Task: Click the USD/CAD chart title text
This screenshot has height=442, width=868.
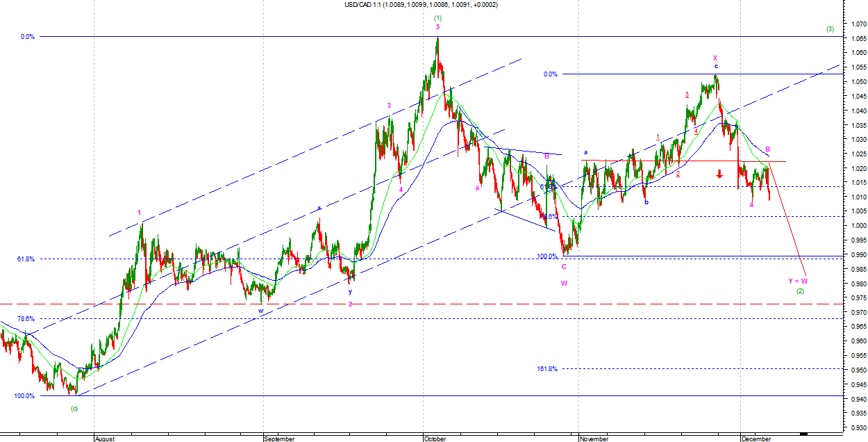Action: pyautogui.click(x=421, y=5)
